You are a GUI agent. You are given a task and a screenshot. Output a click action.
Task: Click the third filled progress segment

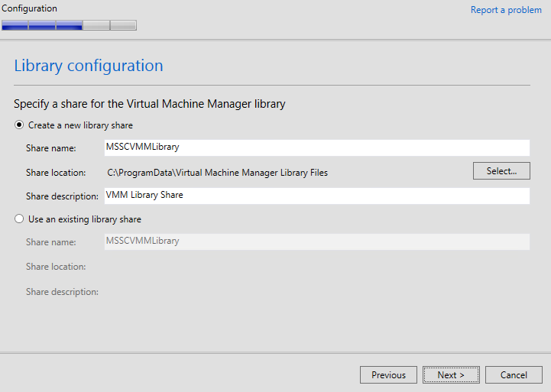coord(69,25)
